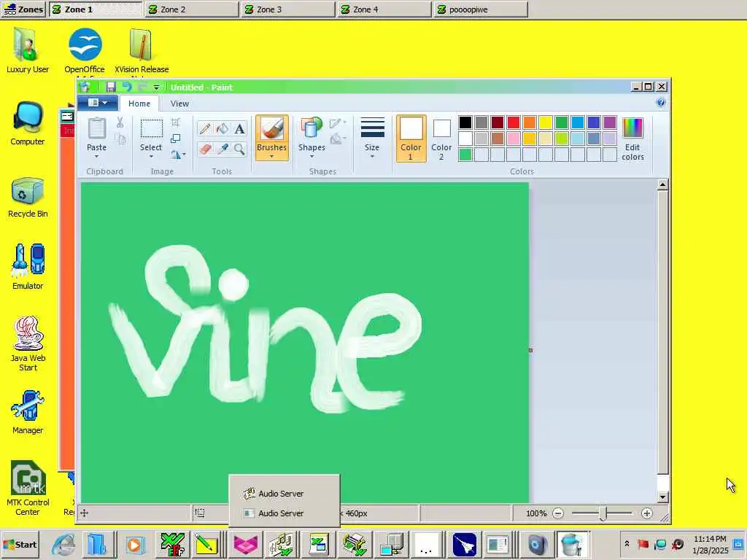747x560 pixels.
Task: Click the Resize icon in Image group
Action: point(175,138)
